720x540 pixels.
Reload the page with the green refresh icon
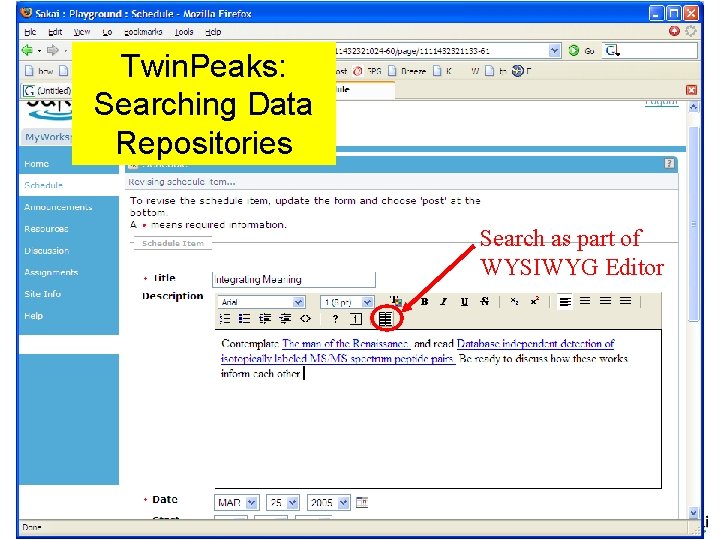pos(574,51)
